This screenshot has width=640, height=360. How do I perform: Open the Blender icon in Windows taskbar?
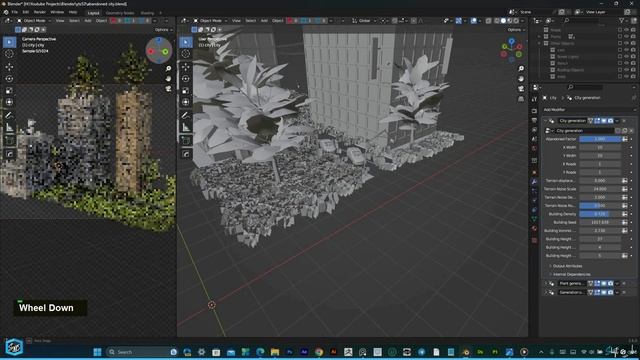[465, 352]
